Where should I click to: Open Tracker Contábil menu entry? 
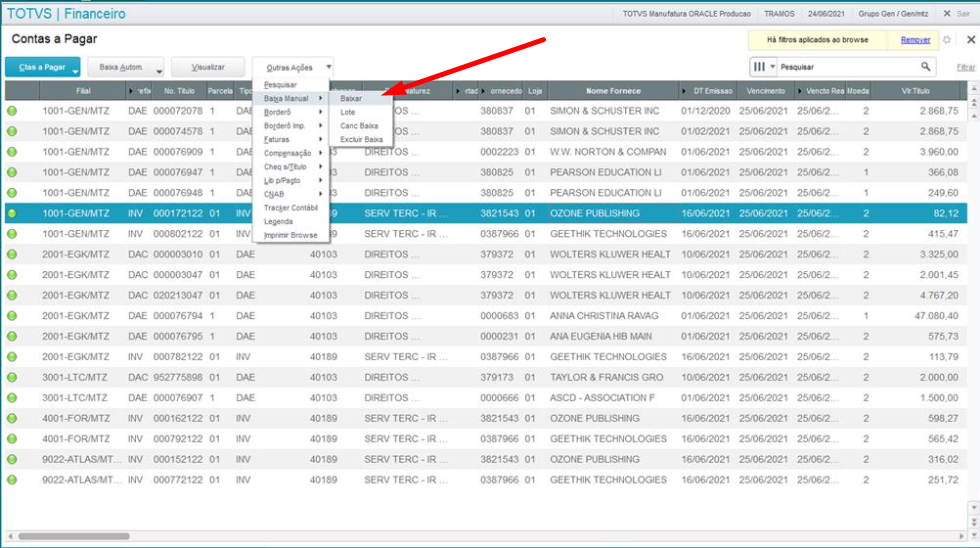[x=291, y=208]
